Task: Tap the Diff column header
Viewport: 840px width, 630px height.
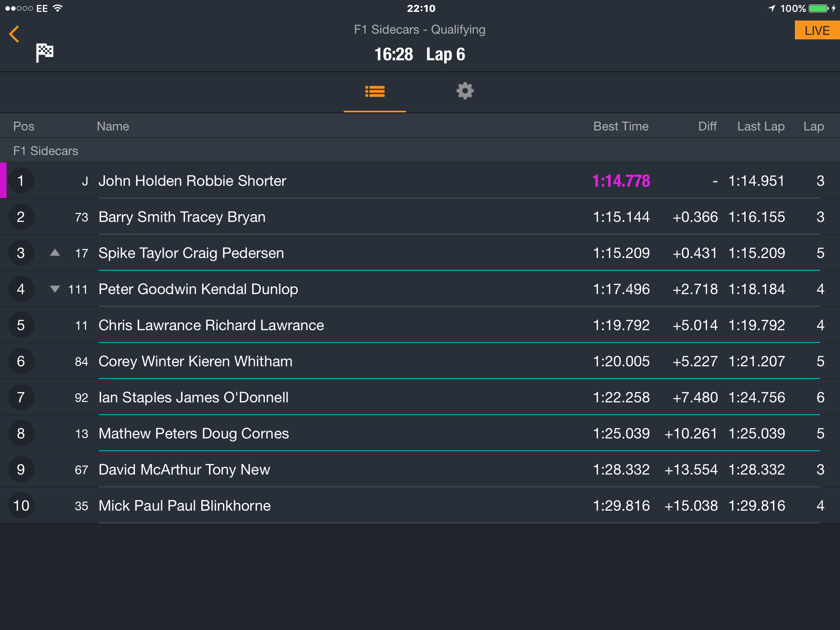Action: point(708,126)
